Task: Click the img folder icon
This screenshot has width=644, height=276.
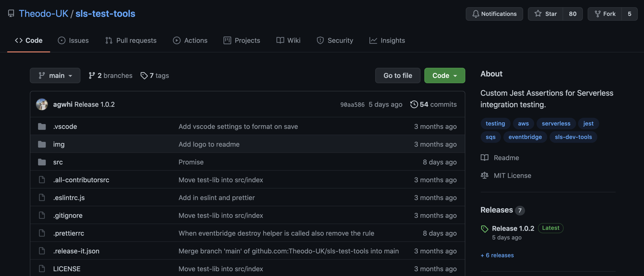Action: point(42,144)
